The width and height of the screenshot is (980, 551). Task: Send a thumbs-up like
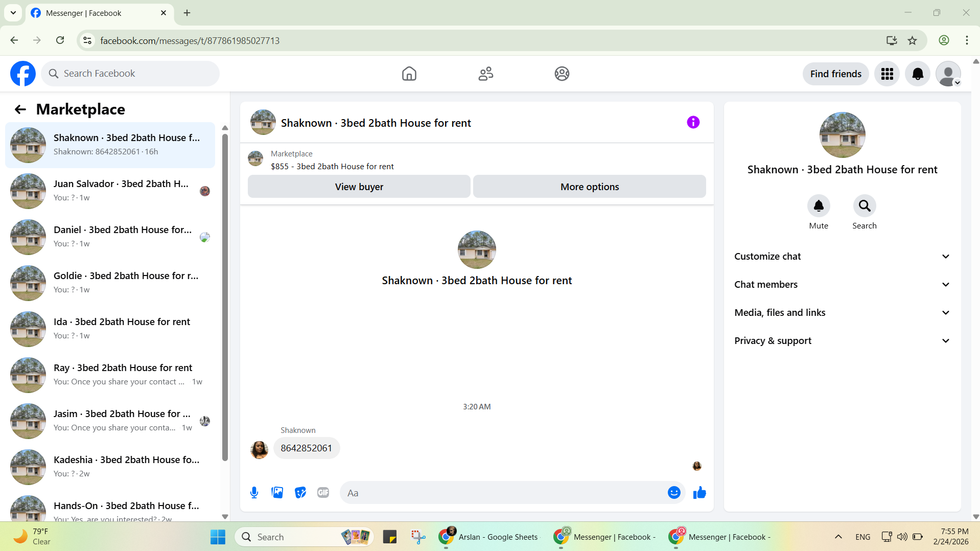(x=699, y=493)
